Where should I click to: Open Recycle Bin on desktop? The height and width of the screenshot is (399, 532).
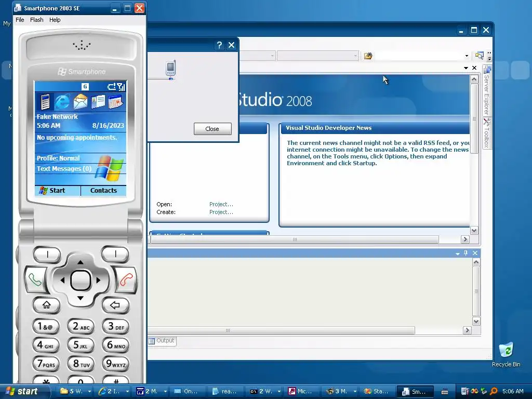[x=506, y=354]
